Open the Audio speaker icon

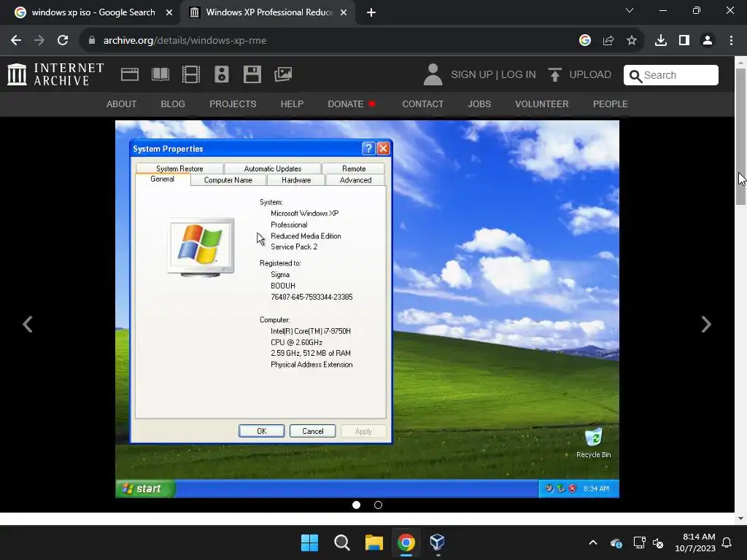[x=222, y=74]
